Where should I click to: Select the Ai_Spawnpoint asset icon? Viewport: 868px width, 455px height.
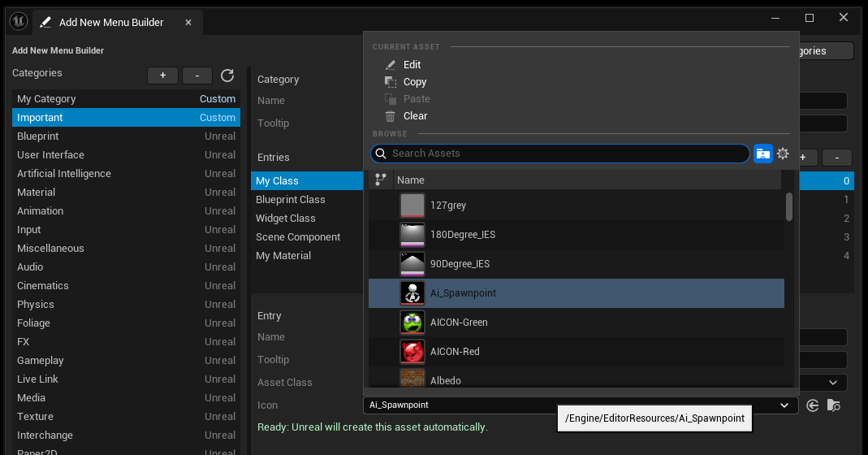[x=412, y=293]
